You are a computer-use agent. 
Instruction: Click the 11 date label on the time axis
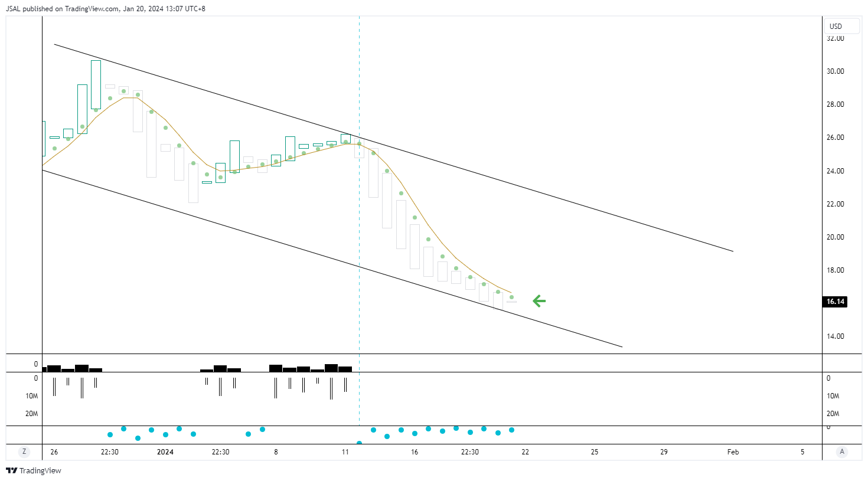coord(345,452)
